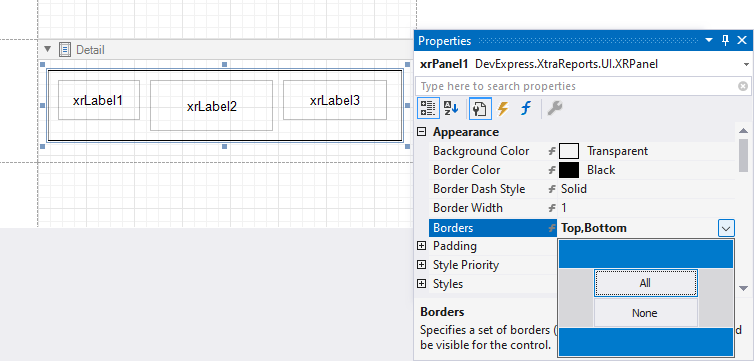754x361 pixels.
Task: Expand the Padding property
Action: [422, 246]
